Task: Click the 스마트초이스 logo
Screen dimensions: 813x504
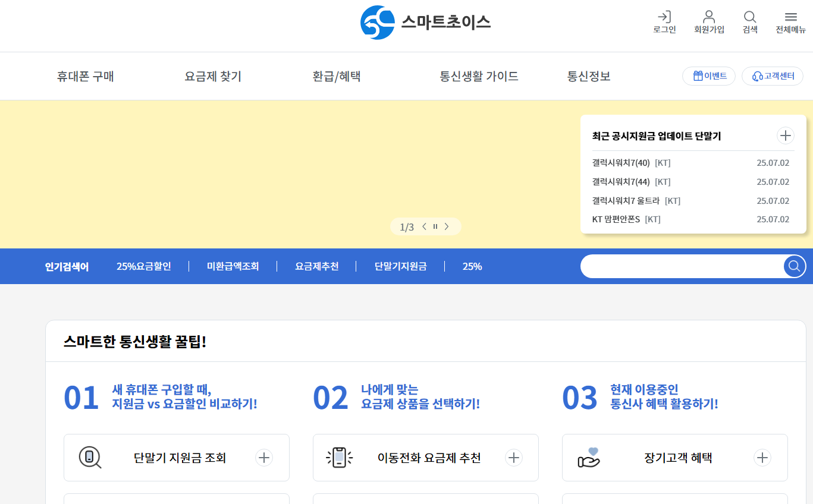Action: click(x=425, y=23)
